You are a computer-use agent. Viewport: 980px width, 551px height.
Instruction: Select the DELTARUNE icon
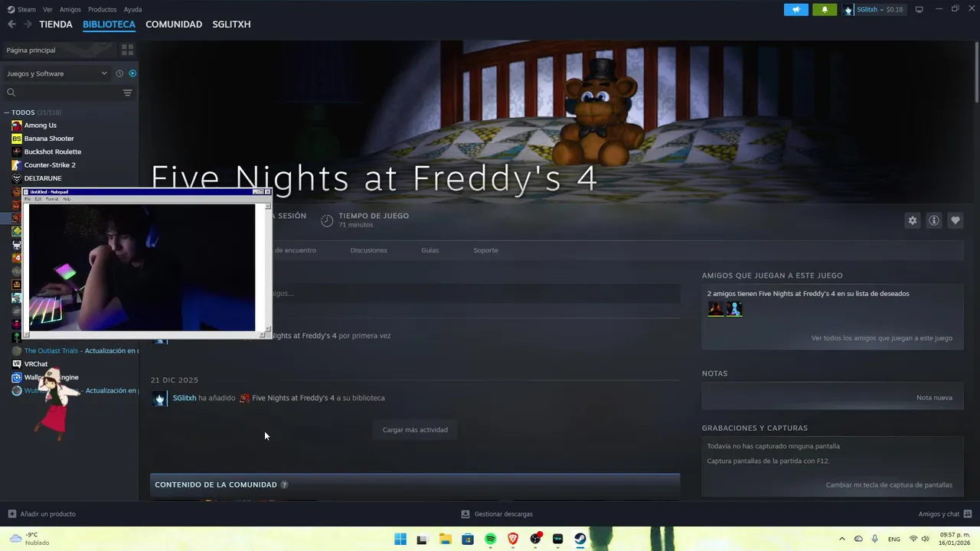click(17, 178)
